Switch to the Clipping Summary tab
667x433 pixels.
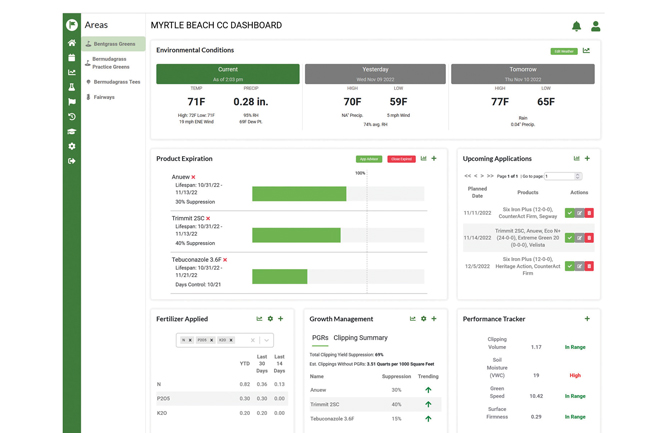pos(360,338)
